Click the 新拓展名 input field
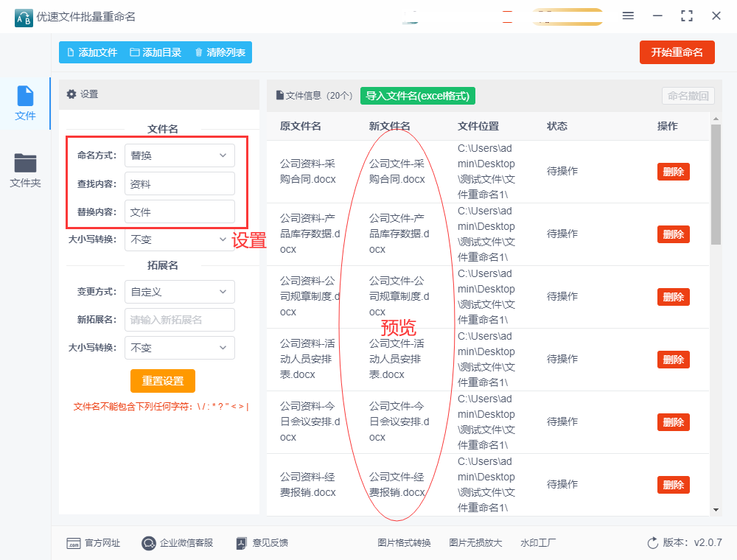737x560 pixels. [x=180, y=320]
